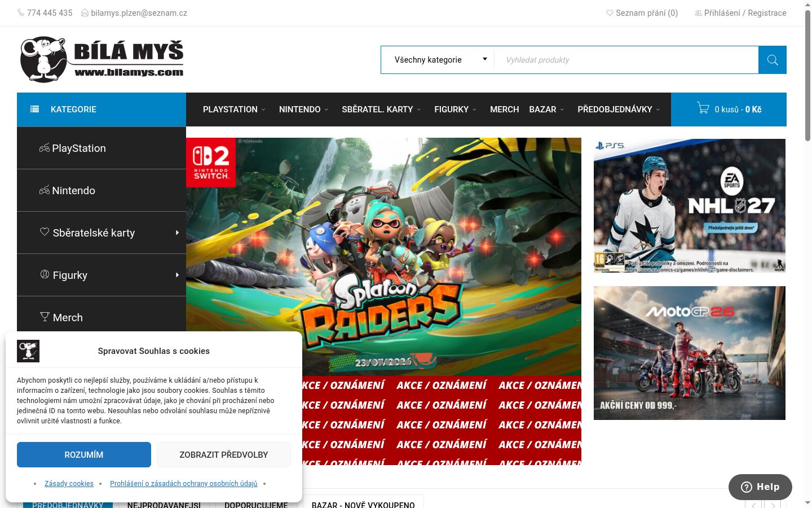Click the next carousel arrow
Screen dimensions: 812x508
pyautogui.click(x=773, y=504)
